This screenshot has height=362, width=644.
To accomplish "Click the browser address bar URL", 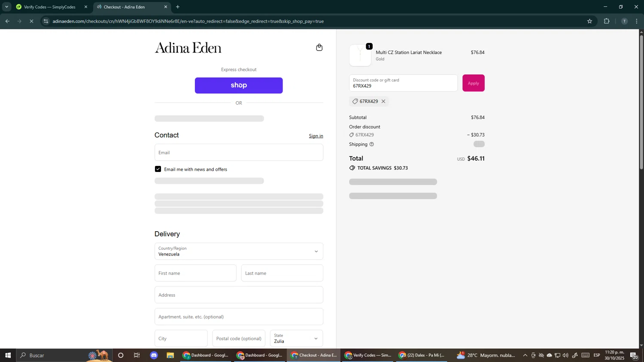I will 188,21.
